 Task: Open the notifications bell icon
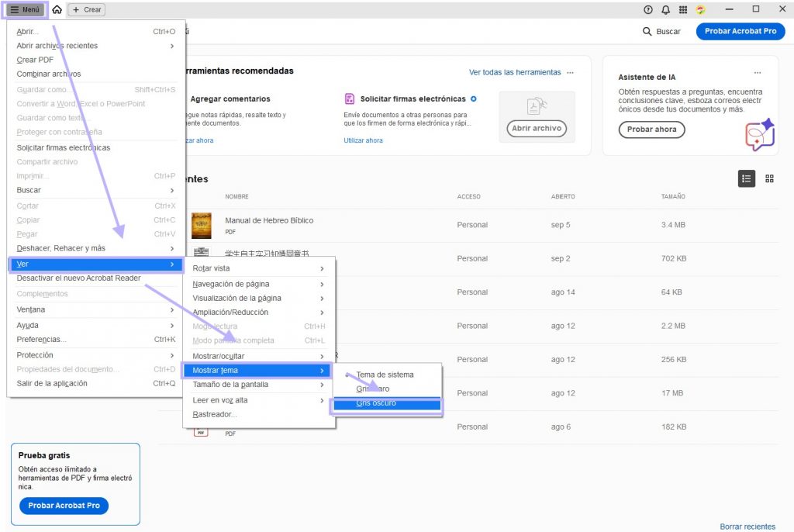[x=665, y=9]
